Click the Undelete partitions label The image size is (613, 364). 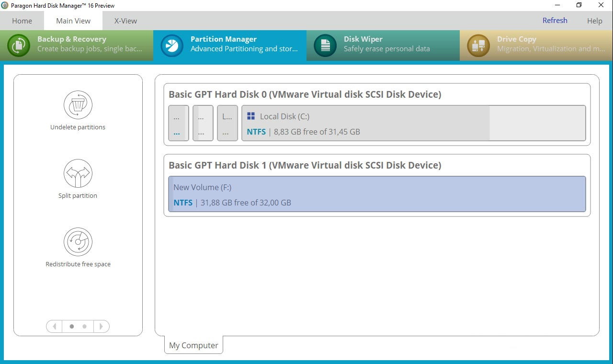click(78, 127)
